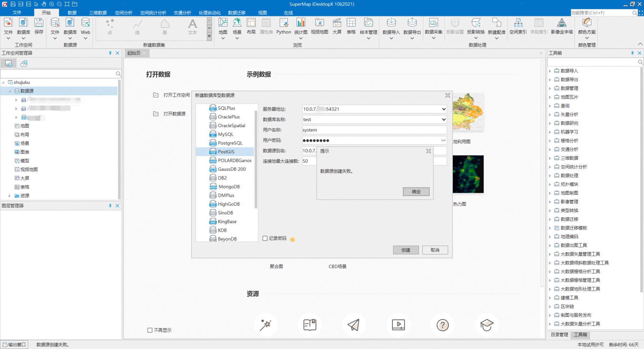Click the function search box
The height and width of the screenshot is (349, 644).
(x=601, y=13)
